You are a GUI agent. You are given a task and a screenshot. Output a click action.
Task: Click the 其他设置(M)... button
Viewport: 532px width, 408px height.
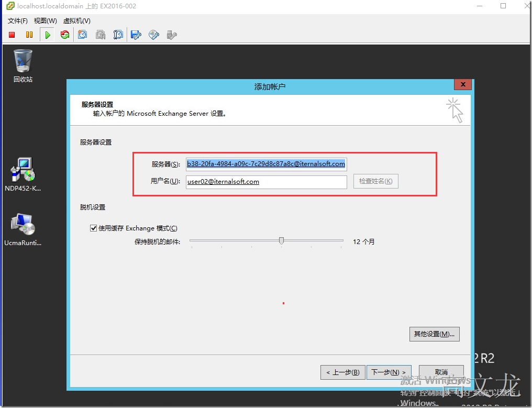pos(434,334)
